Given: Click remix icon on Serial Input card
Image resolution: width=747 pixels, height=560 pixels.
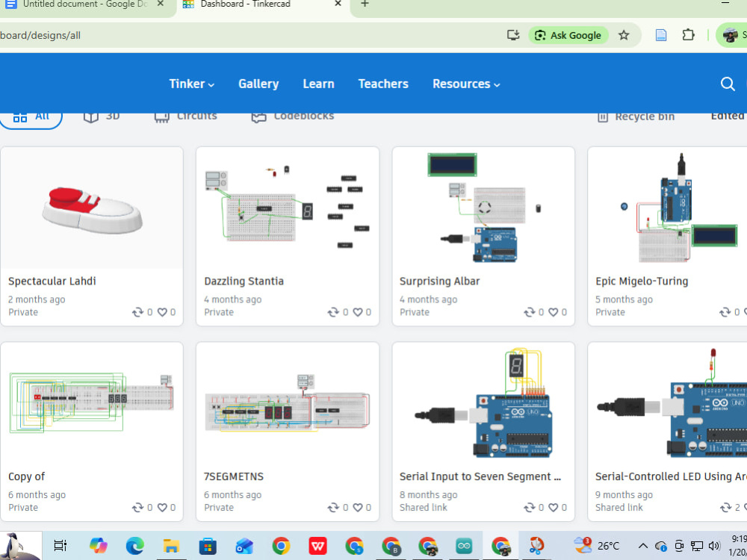Looking at the screenshot, I should [529, 508].
